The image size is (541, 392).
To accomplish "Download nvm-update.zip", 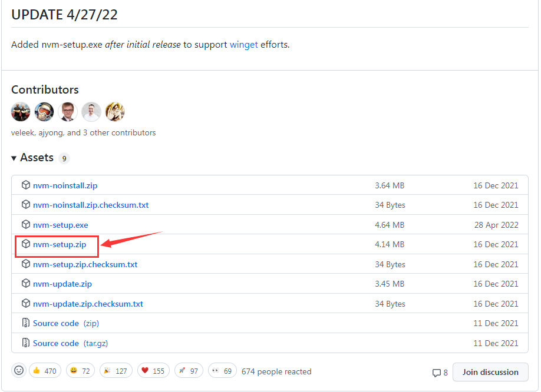I will coord(62,284).
